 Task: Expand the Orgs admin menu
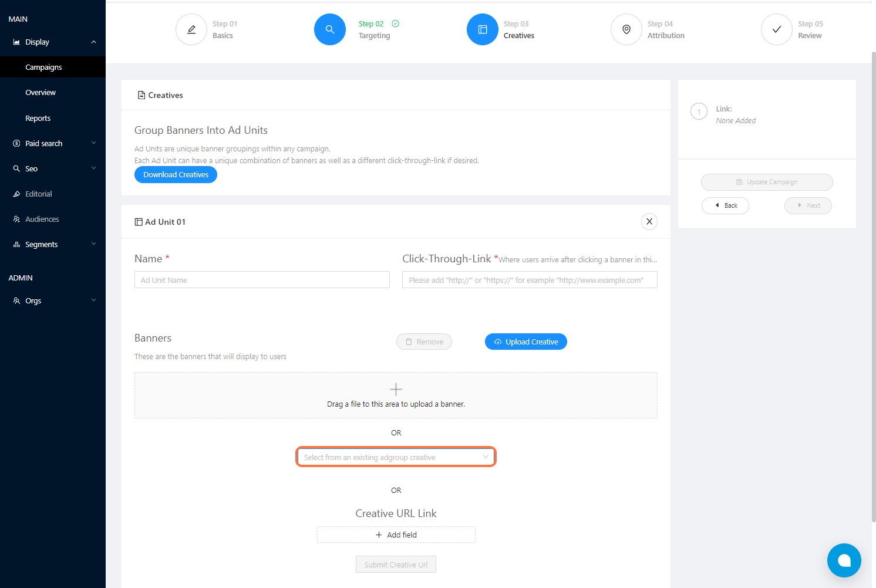pos(53,300)
